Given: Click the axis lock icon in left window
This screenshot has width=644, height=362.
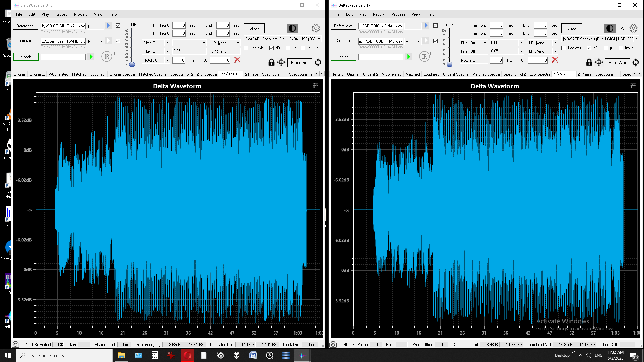Looking at the screenshot, I should 271,62.
